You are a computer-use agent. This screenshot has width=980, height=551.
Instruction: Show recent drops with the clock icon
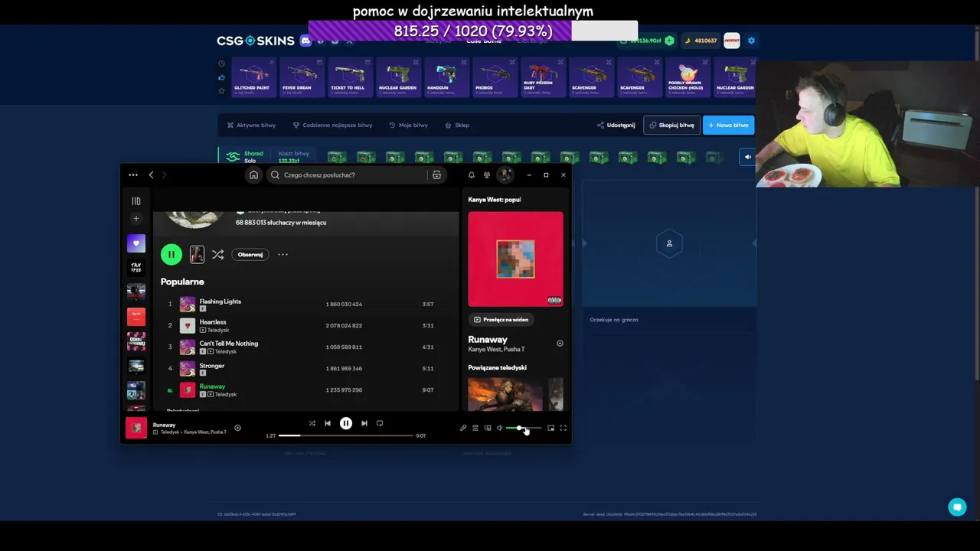coord(222,64)
